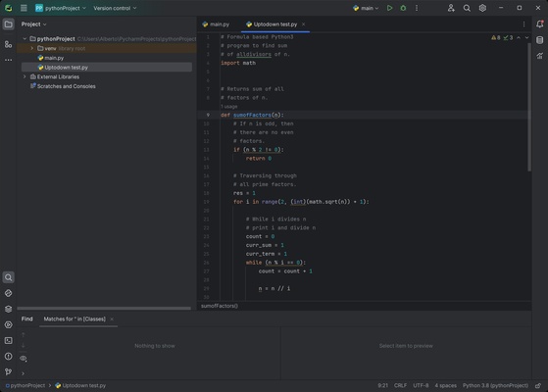Click the sumofFactors function name
The height and width of the screenshot is (392, 548).
pos(252,115)
